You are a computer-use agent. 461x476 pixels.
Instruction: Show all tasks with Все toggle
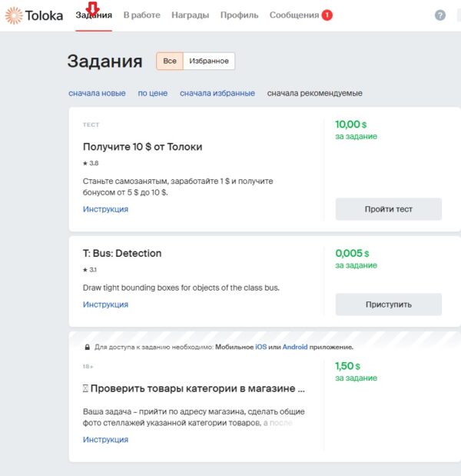(x=170, y=62)
